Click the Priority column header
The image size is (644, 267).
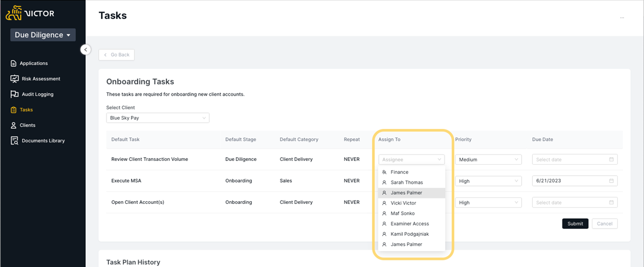coord(463,140)
